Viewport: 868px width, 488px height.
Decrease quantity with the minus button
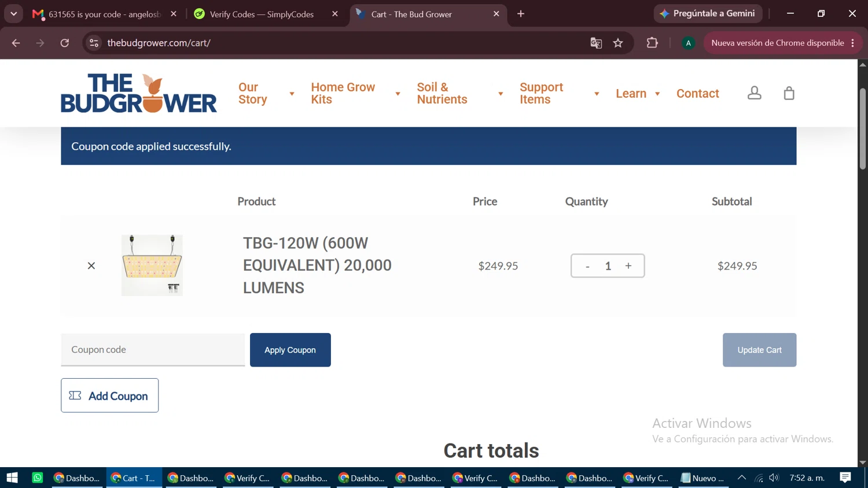click(x=587, y=266)
